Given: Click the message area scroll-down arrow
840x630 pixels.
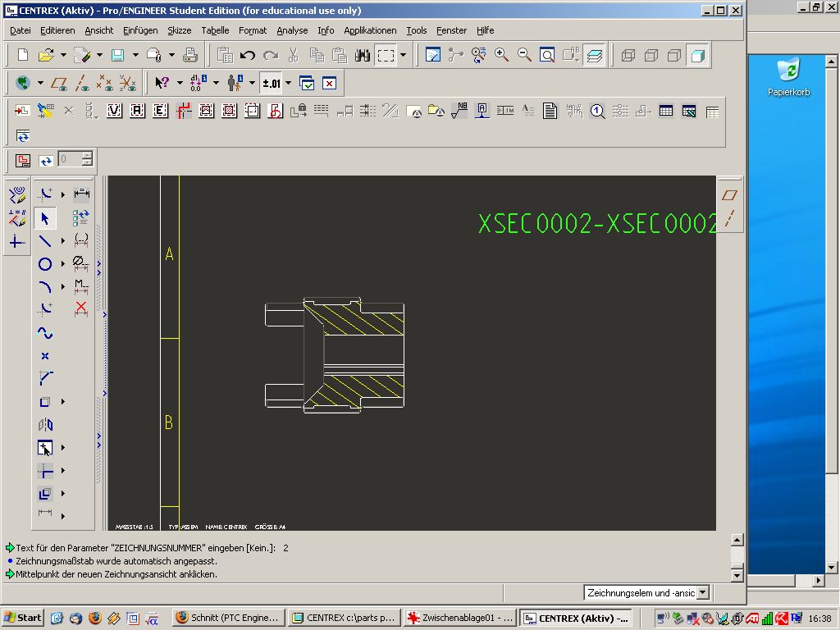Looking at the screenshot, I should click(x=737, y=576).
